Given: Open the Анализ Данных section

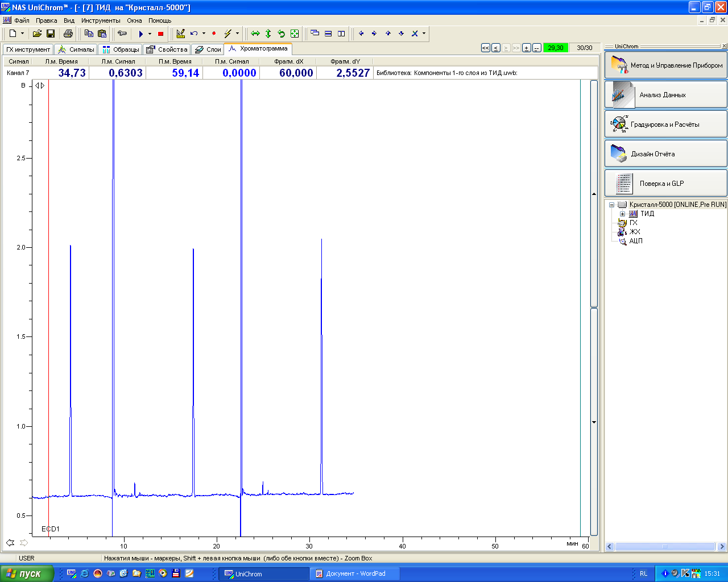Looking at the screenshot, I should [x=665, y=95].
